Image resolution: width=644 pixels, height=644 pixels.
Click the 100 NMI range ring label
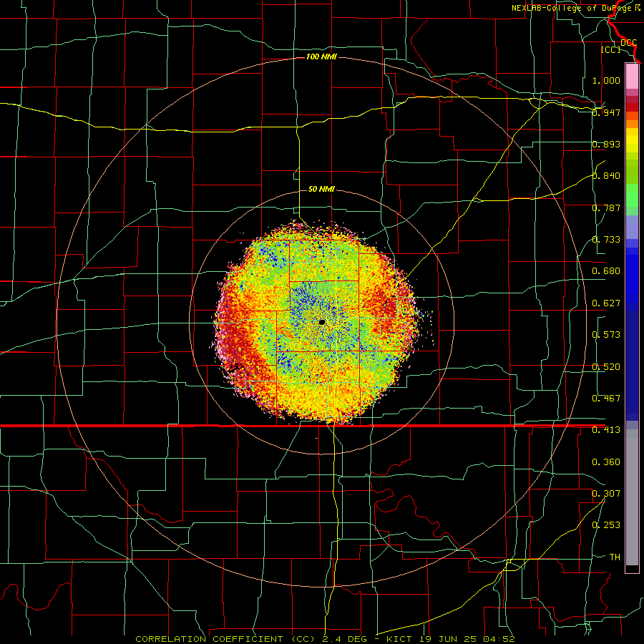[x=321, y=57]
